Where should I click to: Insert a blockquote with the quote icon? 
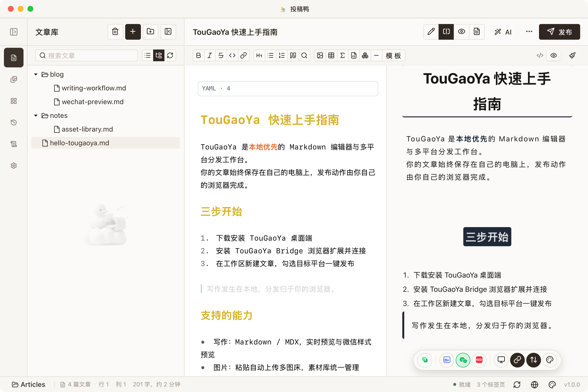click(293, 56)
